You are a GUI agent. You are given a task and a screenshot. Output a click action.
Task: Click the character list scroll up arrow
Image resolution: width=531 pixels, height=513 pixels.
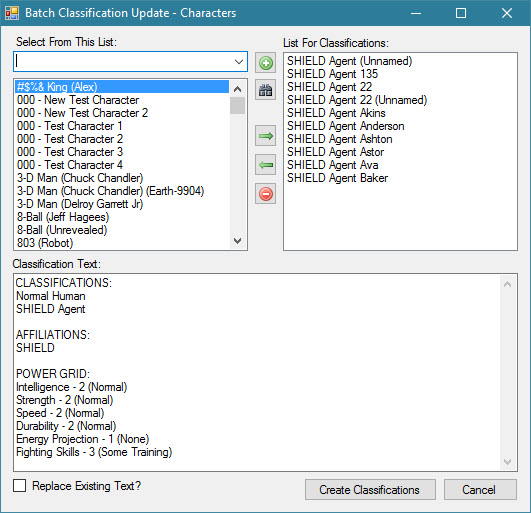point(238,89)
